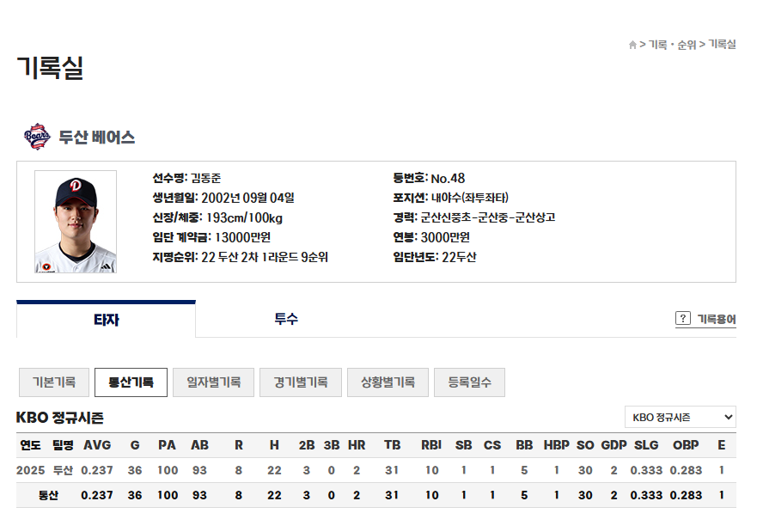Switch to the 투수 (pitcher) tab
The image size is (757, 532).
pyautogui.click(x=287, y=317)
